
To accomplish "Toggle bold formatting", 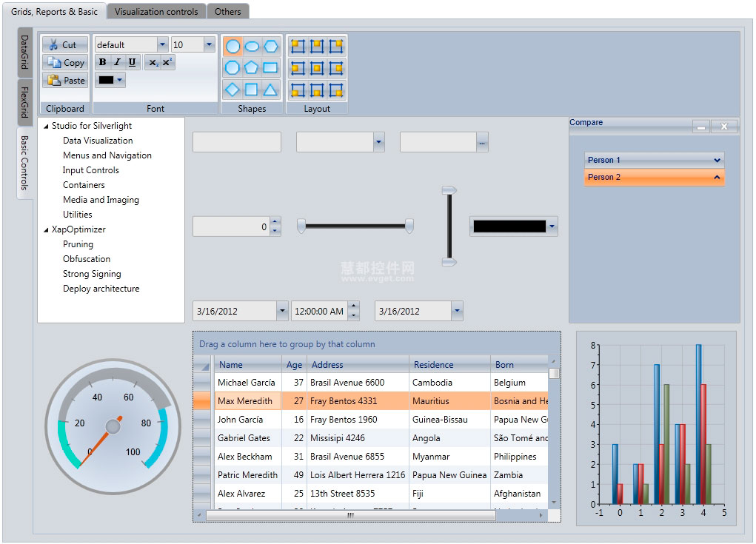I will point(102,62).
